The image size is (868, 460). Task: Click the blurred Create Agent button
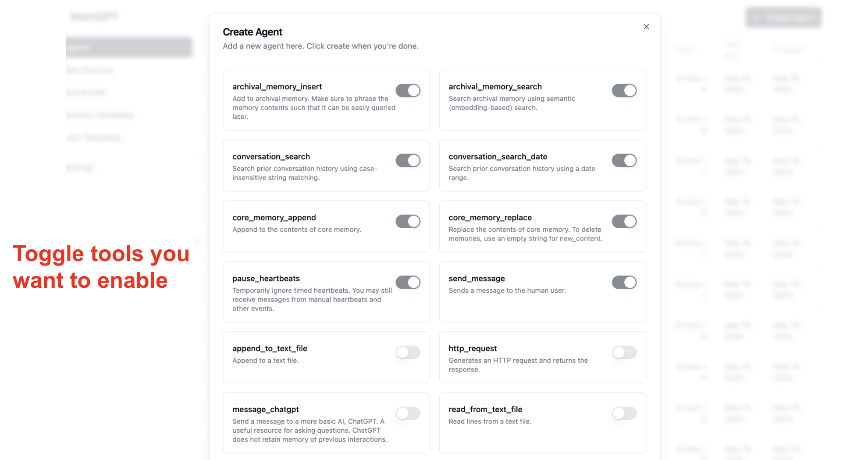tap(783, 18)
